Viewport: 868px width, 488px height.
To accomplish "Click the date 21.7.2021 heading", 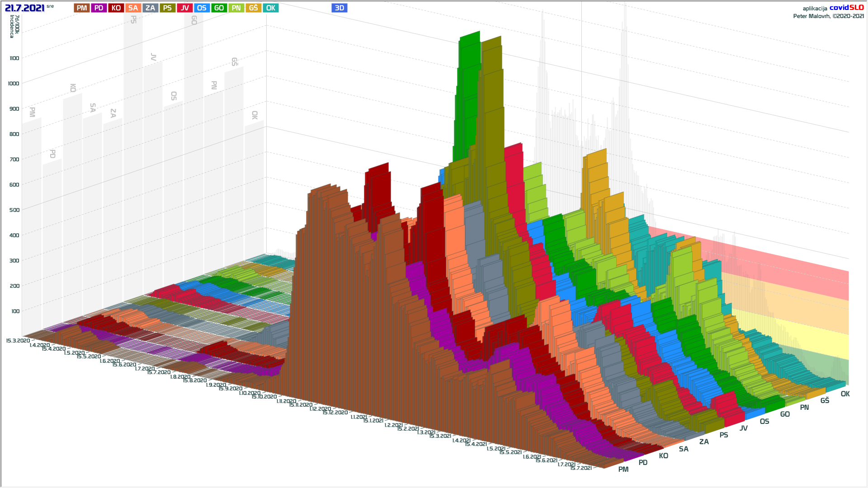I will pos(25,8).
